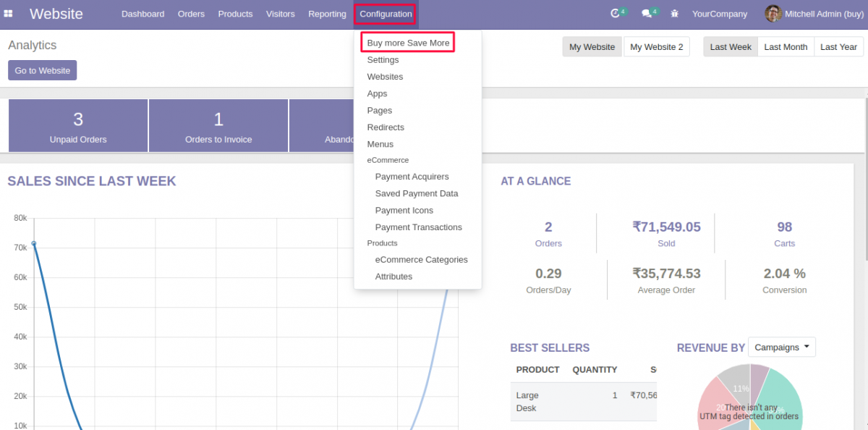Switch to the My Website 2 toggle
This screenshot has height=430, width=868.
[x=656, y=47]
